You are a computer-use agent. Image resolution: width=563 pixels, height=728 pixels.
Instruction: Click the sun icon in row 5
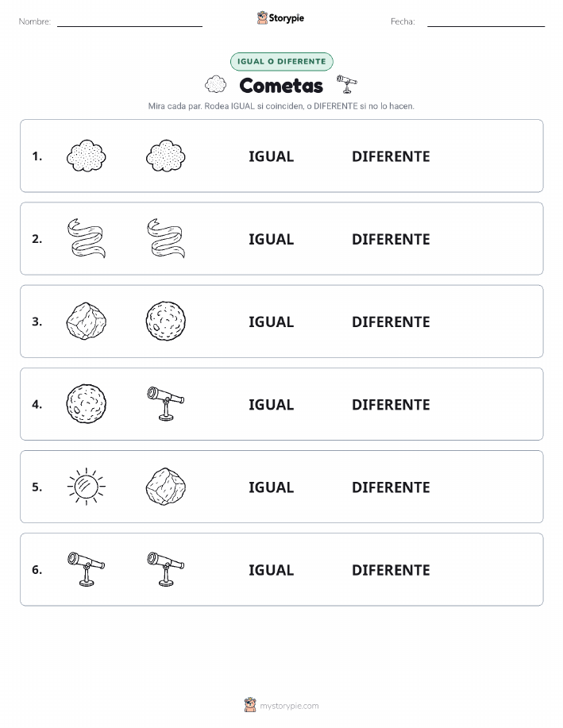coord(87,487)
